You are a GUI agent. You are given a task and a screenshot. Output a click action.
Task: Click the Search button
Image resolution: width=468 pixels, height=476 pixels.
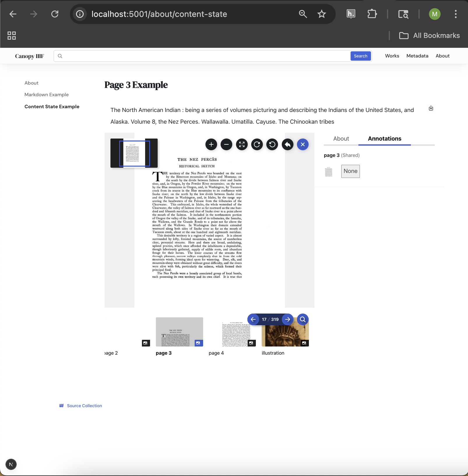click(360, 56)
